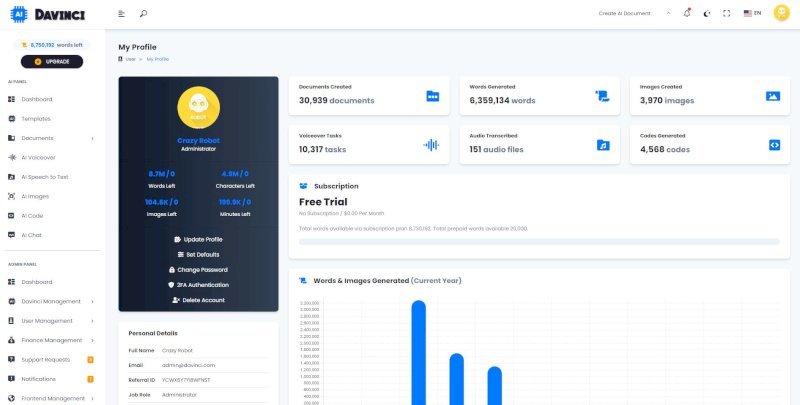
Task: Open user avatar menu in header
Action: pos(781,13)
